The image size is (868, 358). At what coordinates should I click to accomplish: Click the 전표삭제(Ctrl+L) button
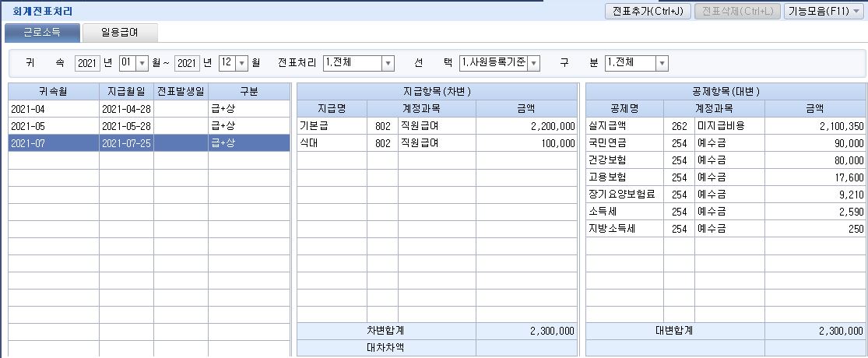[x=737, y=11]
